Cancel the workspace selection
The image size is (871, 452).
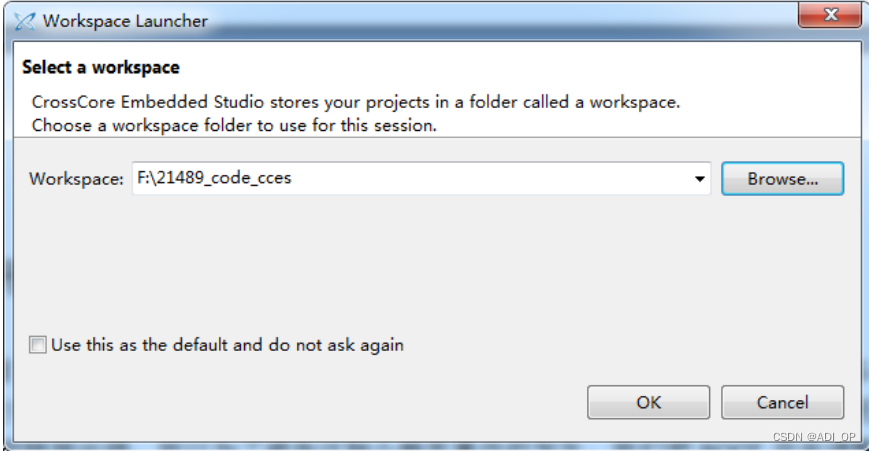(x=782, y=402)
